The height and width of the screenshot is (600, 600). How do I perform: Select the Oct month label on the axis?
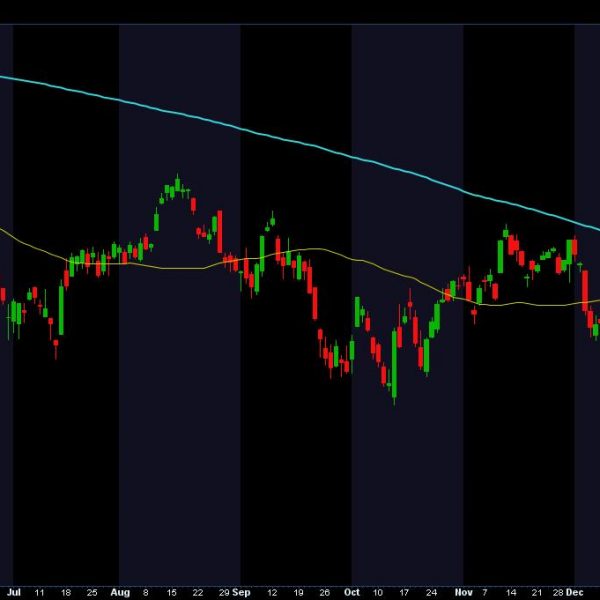[352, 592]
